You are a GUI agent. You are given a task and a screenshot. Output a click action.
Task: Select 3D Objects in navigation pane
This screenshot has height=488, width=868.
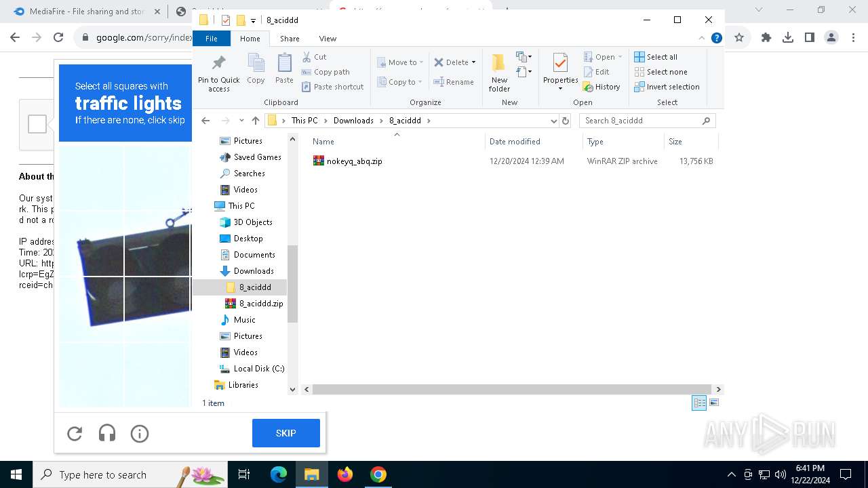(246, 222)
